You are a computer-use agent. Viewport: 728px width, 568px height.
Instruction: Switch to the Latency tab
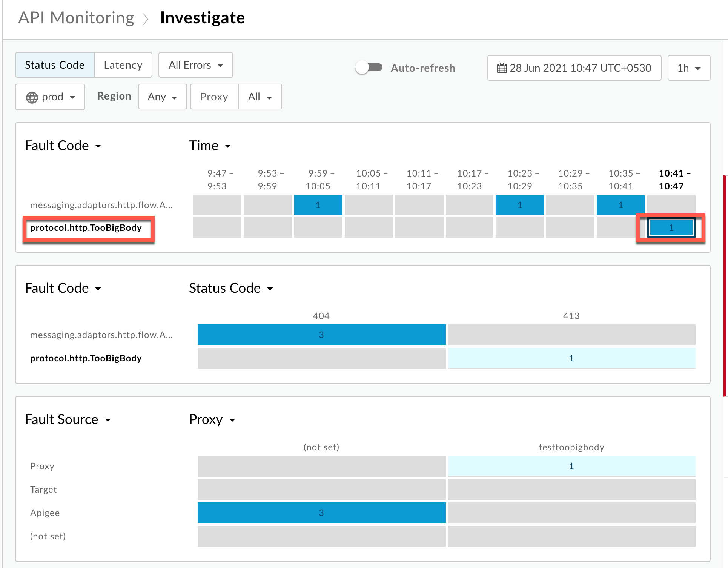click(x=123, y=65)
